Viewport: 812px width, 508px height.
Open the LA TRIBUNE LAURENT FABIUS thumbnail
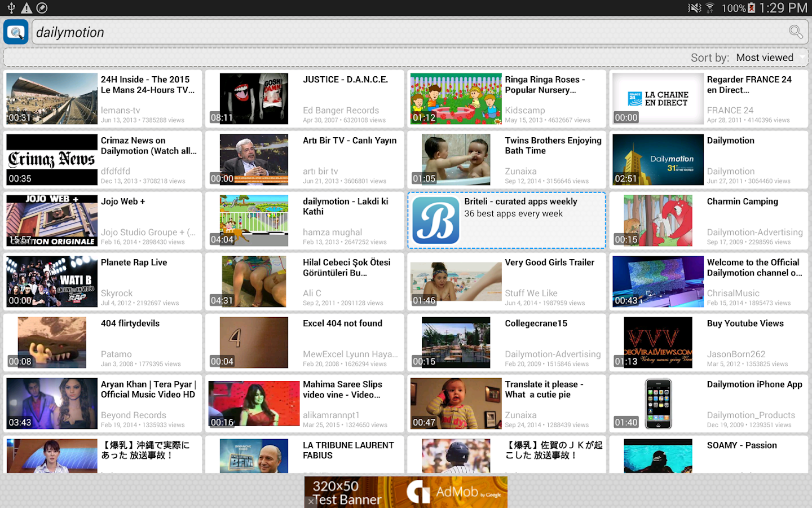254,456
